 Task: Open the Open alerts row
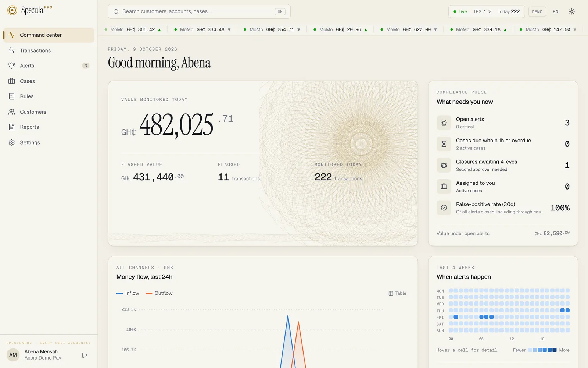503,123
